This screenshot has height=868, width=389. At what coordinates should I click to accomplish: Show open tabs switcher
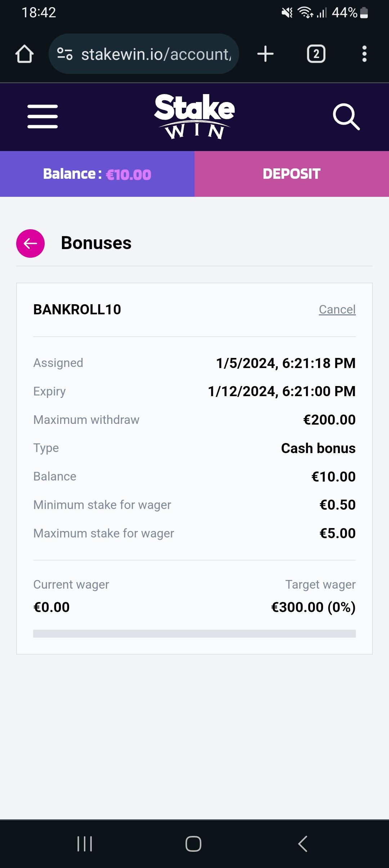click(x=316, y=54)
